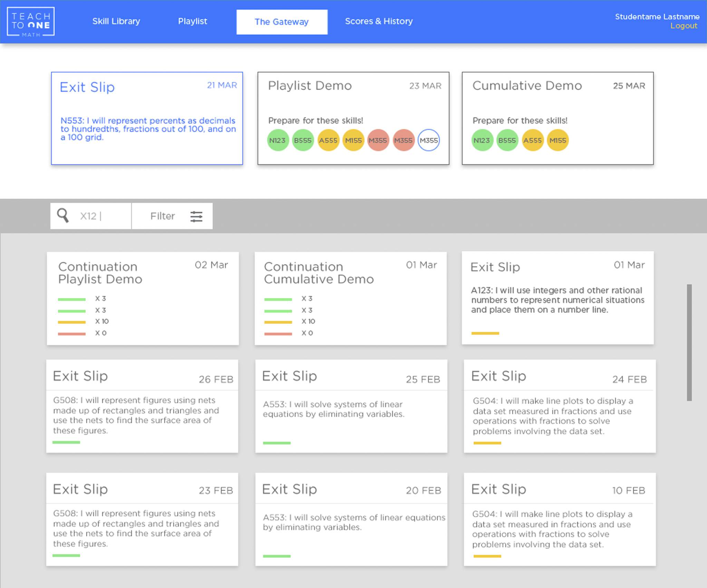Open Continuation Playlist Demo 02 Mar card
Screen dimensions: 707x588
coord(143,298)
